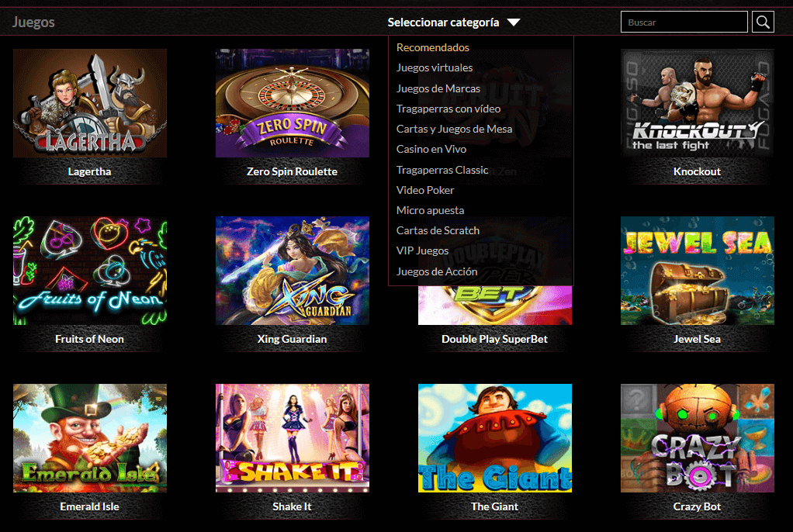Play the Jewel Sea game
The image size is (793, 532).
[x=697, y=270]
